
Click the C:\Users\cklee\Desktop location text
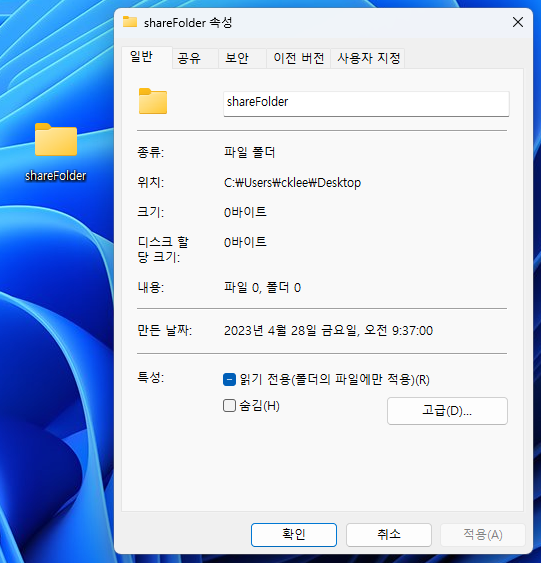292,183
